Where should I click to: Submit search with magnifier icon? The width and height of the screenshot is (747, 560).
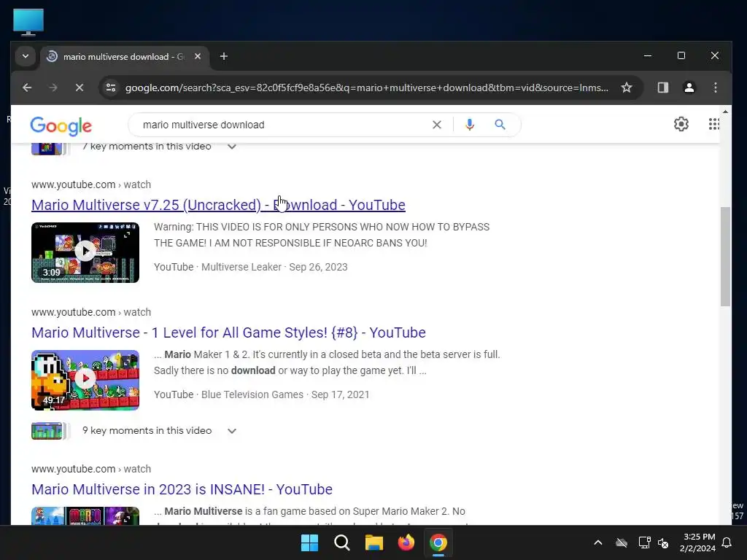[x=500, y=125]
